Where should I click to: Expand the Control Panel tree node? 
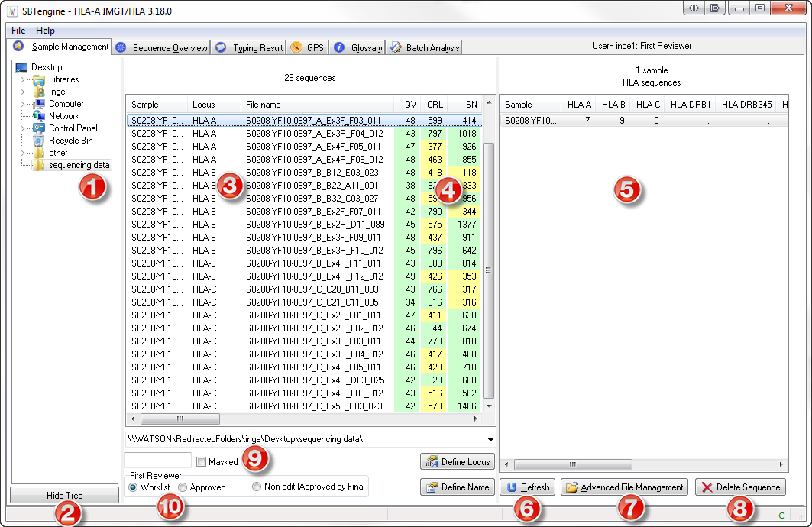pos(22,128)
